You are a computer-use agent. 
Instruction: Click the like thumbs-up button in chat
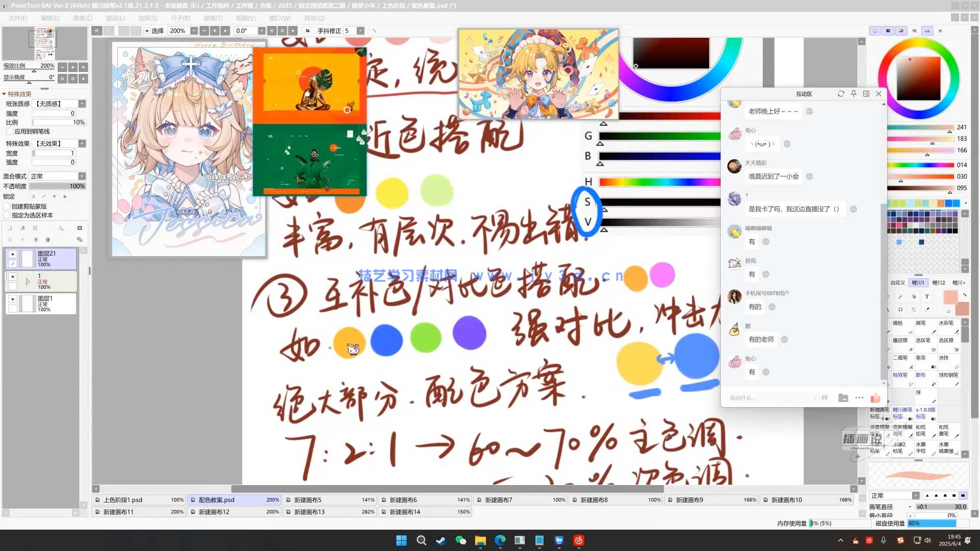coord(876,397)
